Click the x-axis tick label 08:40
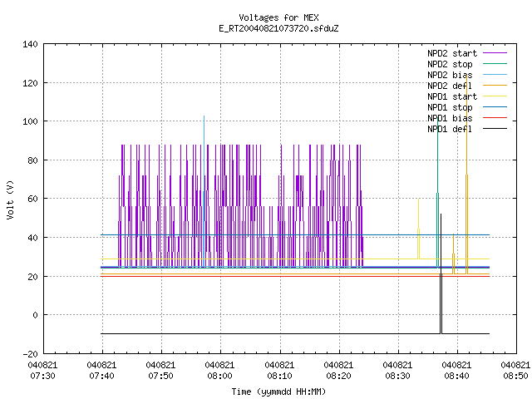 click(456, 376)
